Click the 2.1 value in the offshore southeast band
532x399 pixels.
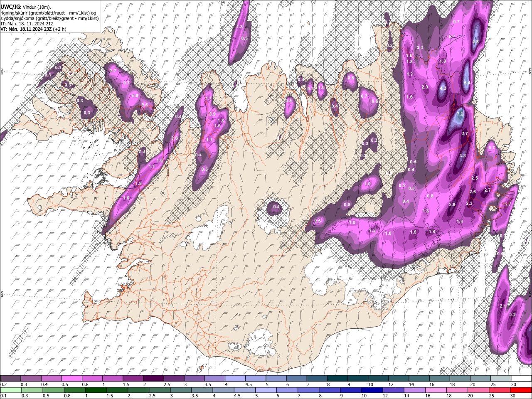[502, 306]
